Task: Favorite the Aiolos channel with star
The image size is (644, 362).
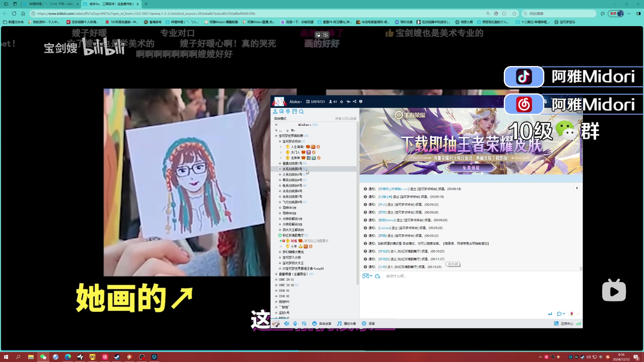Action: [x=342, y=102]
